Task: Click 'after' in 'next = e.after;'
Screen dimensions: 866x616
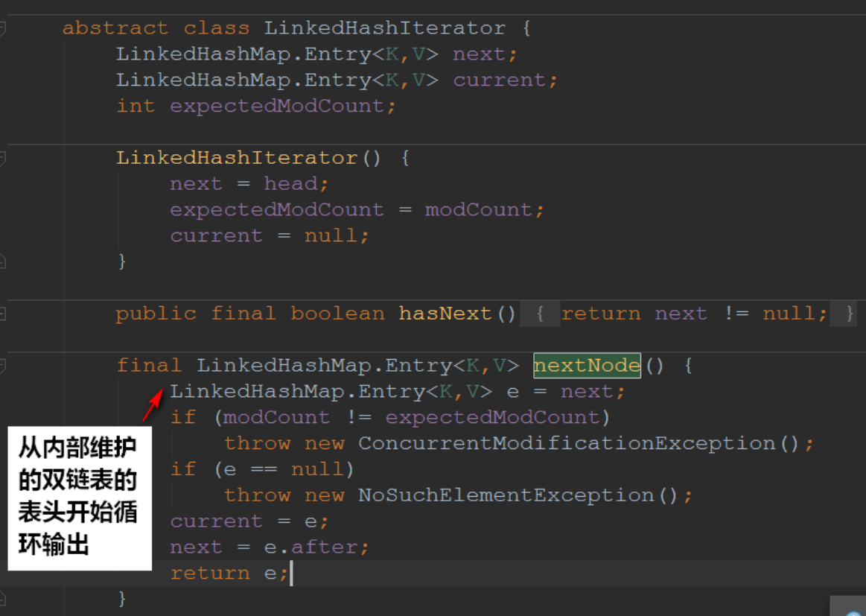Action: tap(324, 547)
